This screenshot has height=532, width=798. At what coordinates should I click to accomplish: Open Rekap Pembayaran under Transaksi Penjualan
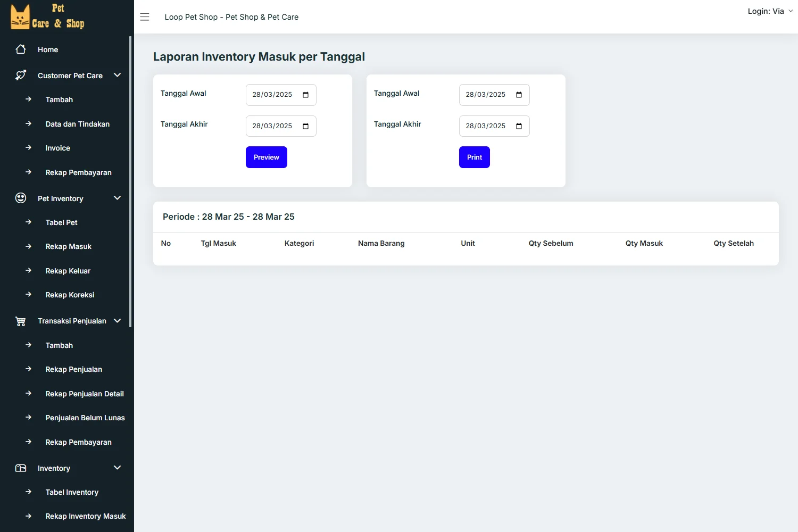[79, 442]
